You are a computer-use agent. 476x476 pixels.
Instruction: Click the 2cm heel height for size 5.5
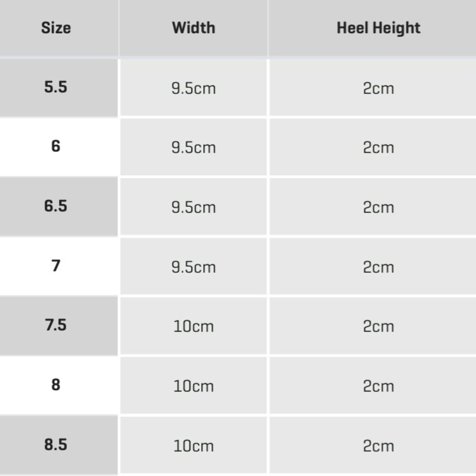pyautogui.click(x=378, y=89)
